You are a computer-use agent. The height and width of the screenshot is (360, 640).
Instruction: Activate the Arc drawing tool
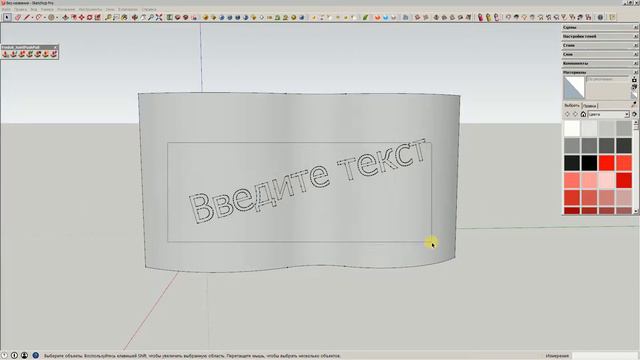point(38,17)
